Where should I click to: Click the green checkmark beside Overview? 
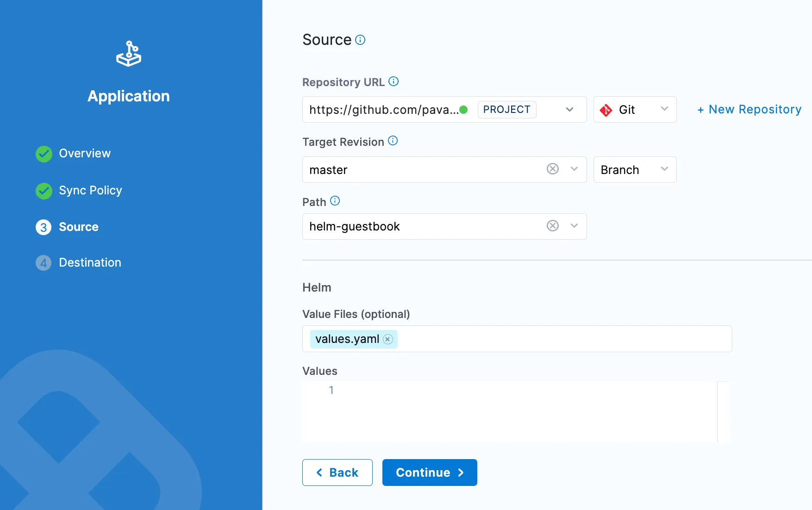(43, 154)
